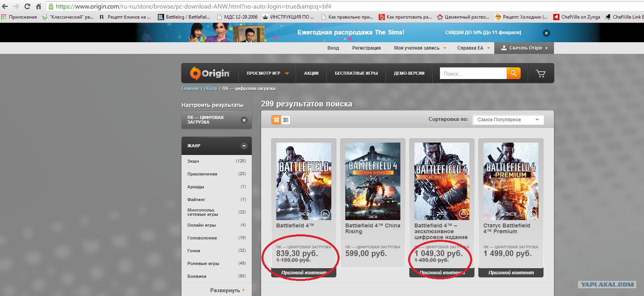The width and height of the screenshot is (644, 296).
Task: Go to Обзор breadcrumb link
Action: click(211, 88)
